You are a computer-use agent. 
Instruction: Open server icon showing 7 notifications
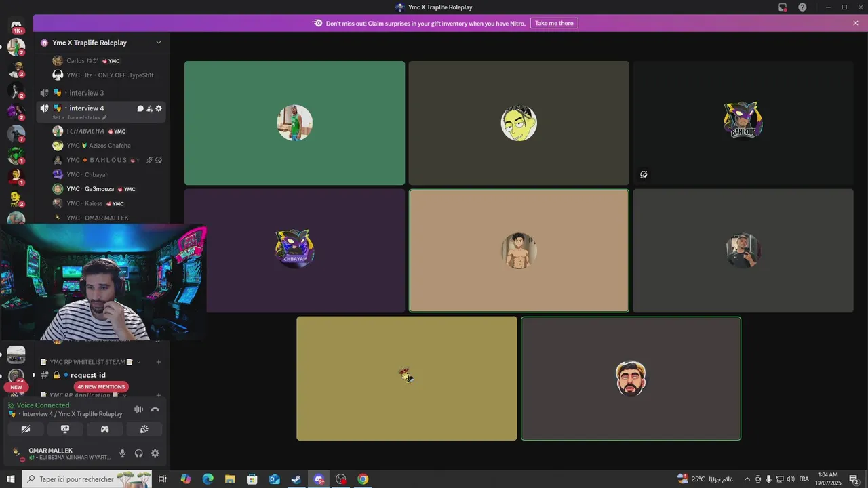pyautogui.click(x=16, y=134)
